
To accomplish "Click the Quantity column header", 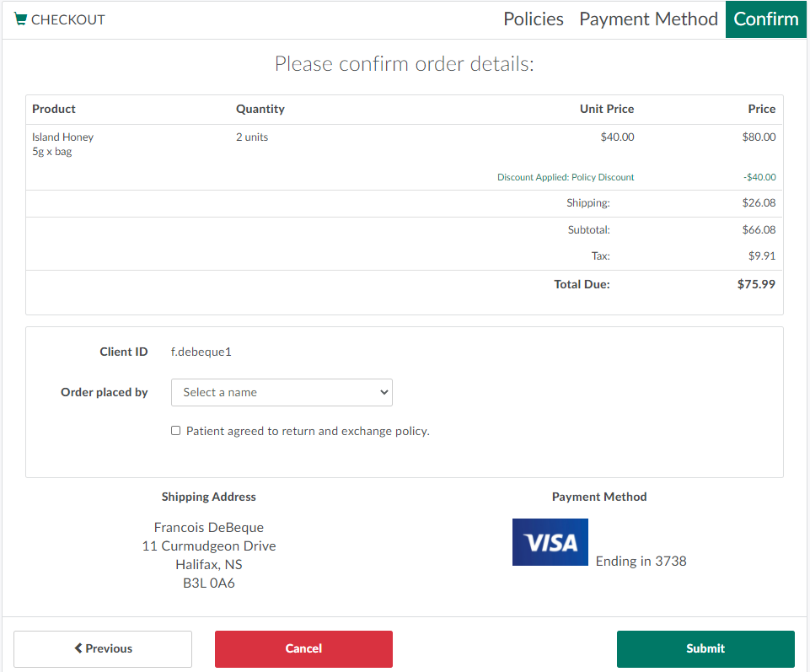I will pyautogui.click(x=260, y=109).
